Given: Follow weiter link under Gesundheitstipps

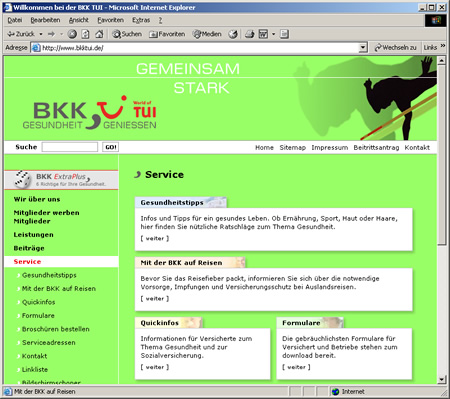Looking at the screenshot, I should (155, 238).
